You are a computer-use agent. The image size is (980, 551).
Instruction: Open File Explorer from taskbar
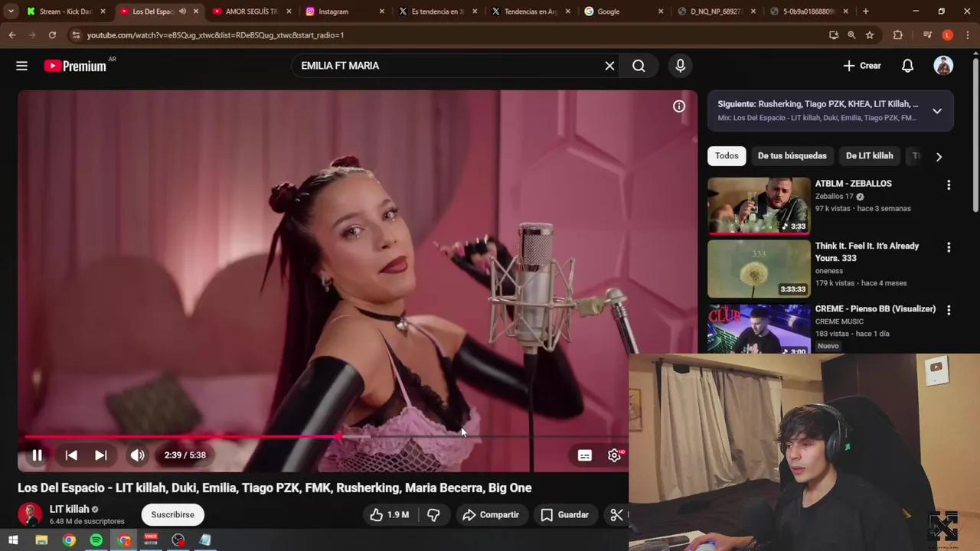point(41,540)
